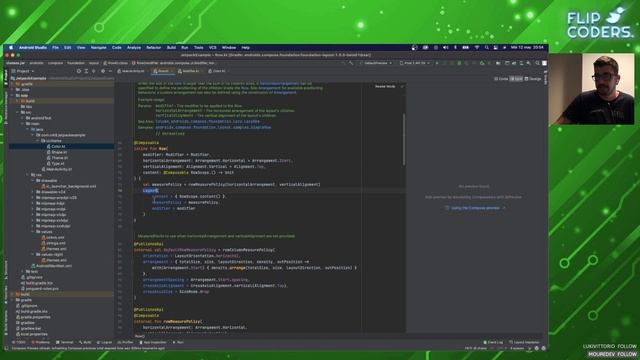Open the Profiler tool window
Viewport: 640px width, 360px height.
(x=125, y=342)
